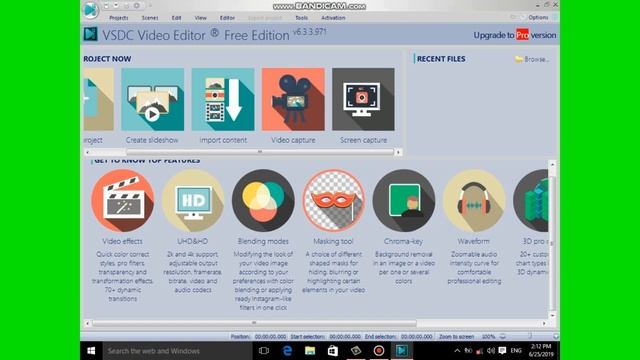Open Task View on the taskbar
640x360 pixels.
point(264,351)
